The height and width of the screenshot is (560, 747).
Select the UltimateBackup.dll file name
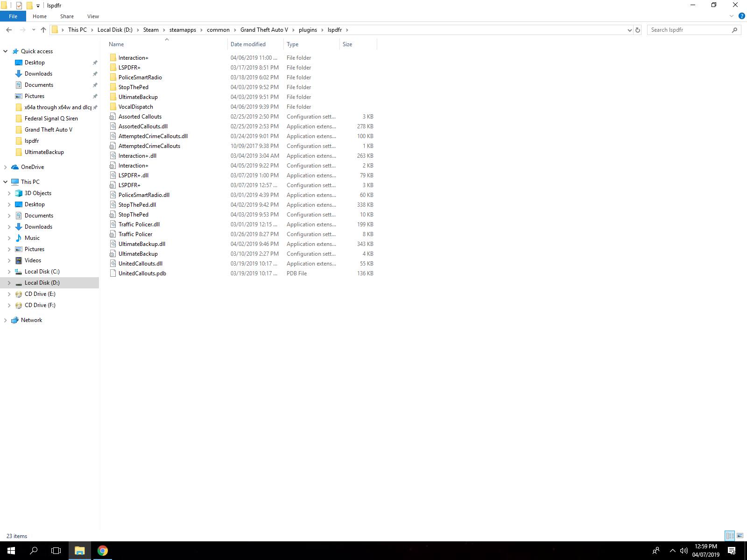[x=142, y=244]
